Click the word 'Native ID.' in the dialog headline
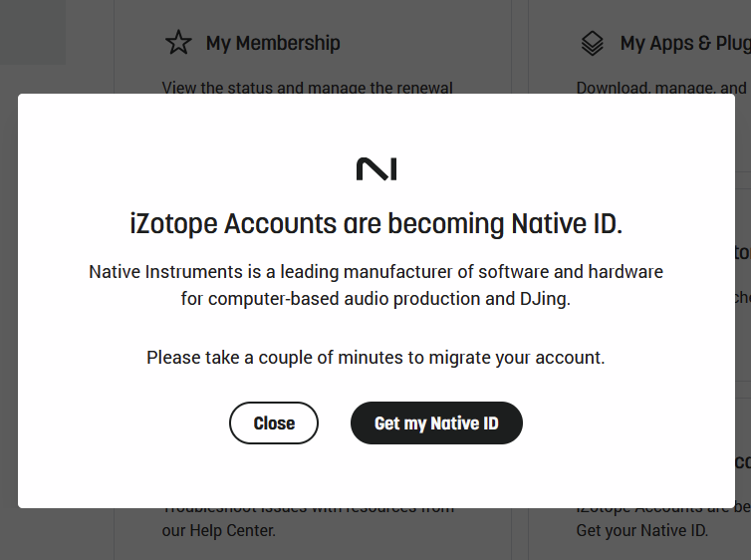Image resolution: width=751 pixels, height=560 pixels. pyautogui.click(x=567, y=224)
